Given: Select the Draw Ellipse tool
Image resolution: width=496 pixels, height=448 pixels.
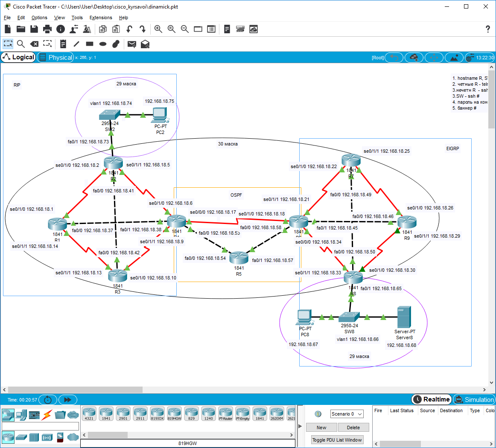Looking at the screenshot, I should pyautogui.click(x=103, y=44).
